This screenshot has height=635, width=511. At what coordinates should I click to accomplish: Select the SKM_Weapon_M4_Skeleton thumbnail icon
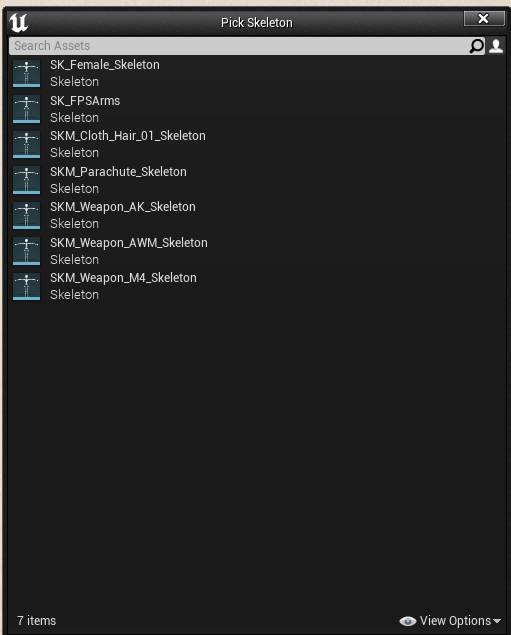pyautogui.click(x=26, y=286)
